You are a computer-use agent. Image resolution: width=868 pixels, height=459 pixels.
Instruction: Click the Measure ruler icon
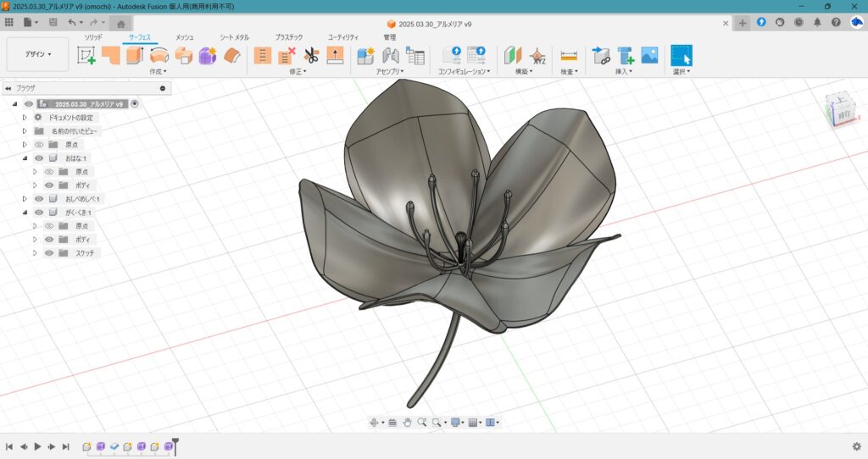(569, 56)
